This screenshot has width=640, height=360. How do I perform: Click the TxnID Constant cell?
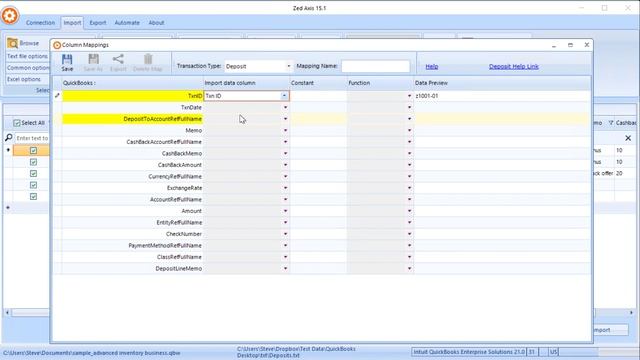click(x=318, y=96)
